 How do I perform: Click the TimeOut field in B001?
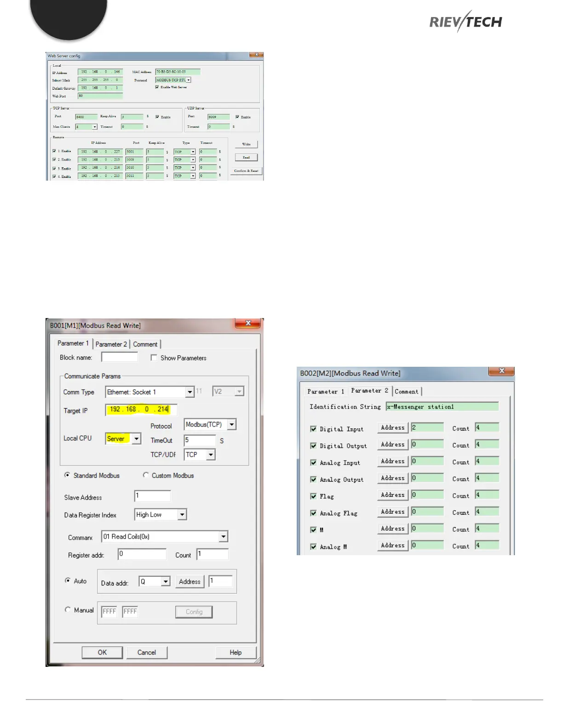200,440
